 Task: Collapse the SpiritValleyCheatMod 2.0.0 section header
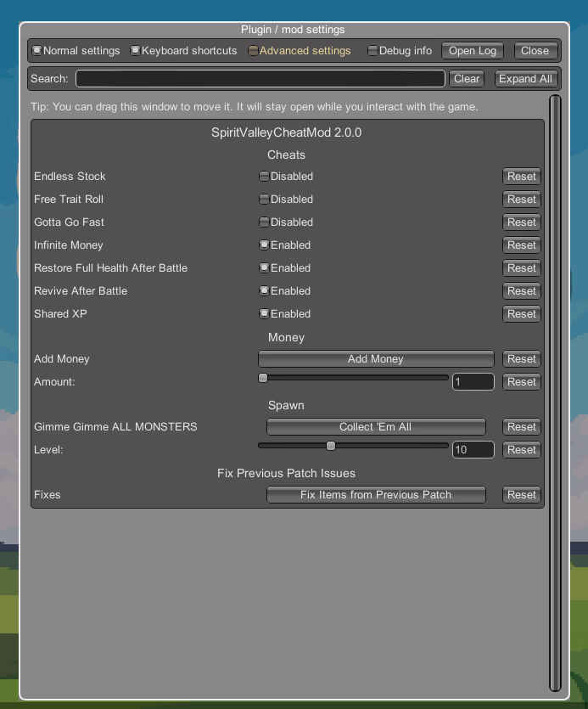287,132
